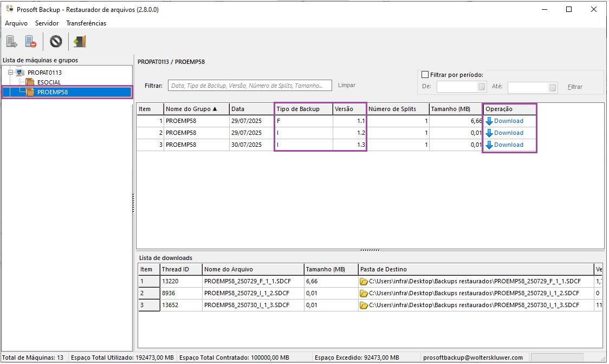Click the Filtrar text input field
609x364 pixels.
click(x=250, y=86)
